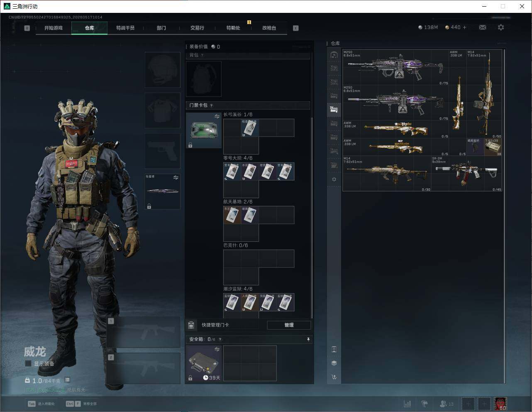
Task: Click the card-holder icon beside 快捷管理门卡
Action: pos(191,325)
